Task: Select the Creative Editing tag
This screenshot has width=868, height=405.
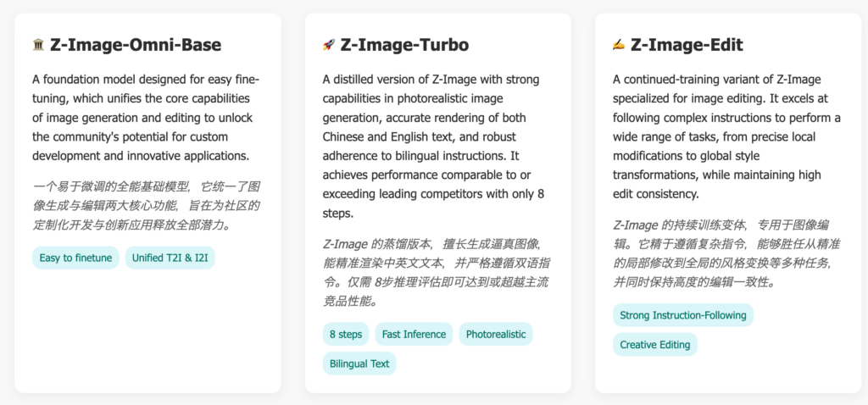Action: click(x=655, y=345)
